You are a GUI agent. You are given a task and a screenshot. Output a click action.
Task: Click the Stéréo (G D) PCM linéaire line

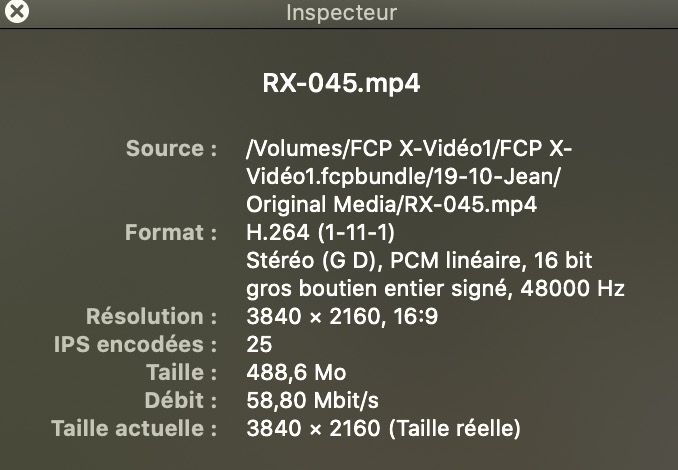[419, 260]
